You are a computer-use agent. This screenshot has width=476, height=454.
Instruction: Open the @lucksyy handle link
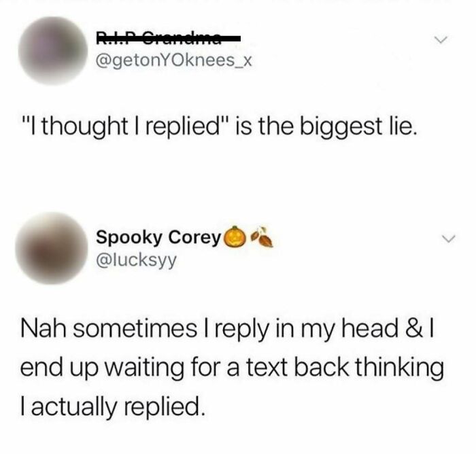pos(136,260)
